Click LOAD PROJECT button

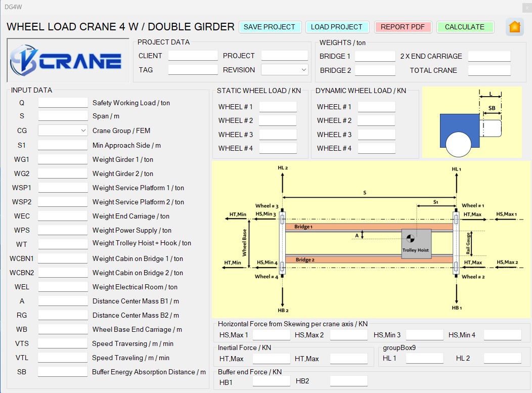tap(337, 27)
